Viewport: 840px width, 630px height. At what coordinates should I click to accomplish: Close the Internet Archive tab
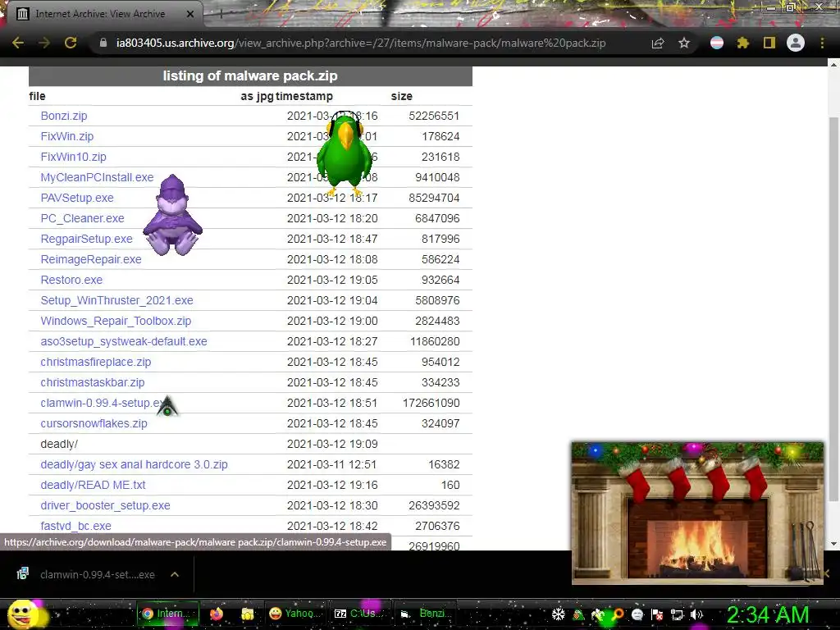pyautogui.click(x=190, y=14)
